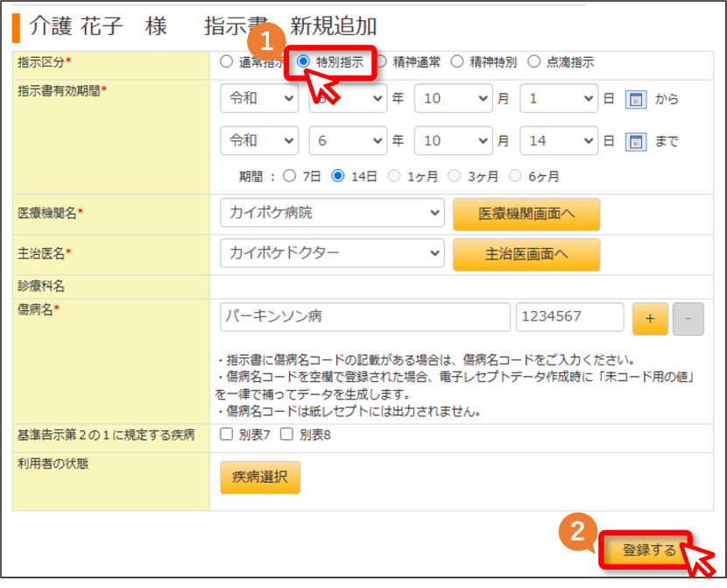
Task: Click 医療機関画面へ button
Action: [526, 214]
